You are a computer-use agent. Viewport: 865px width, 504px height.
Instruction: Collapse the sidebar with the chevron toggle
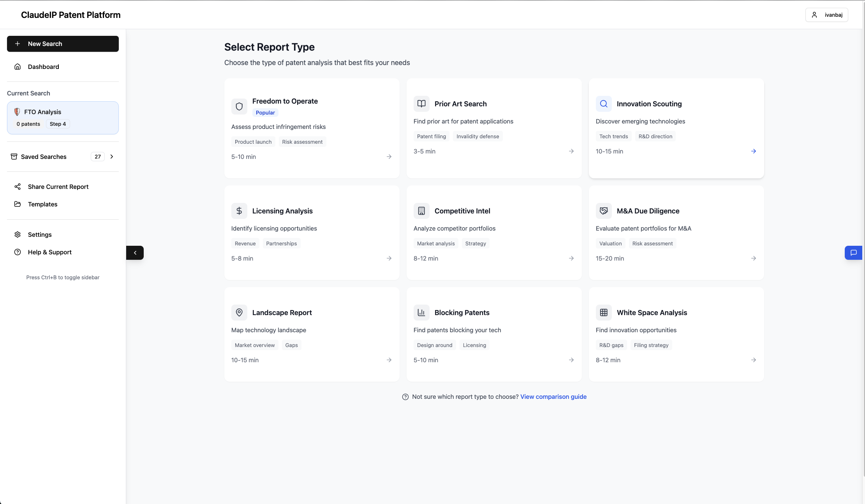pyautogui.click(x=135, y=252)
